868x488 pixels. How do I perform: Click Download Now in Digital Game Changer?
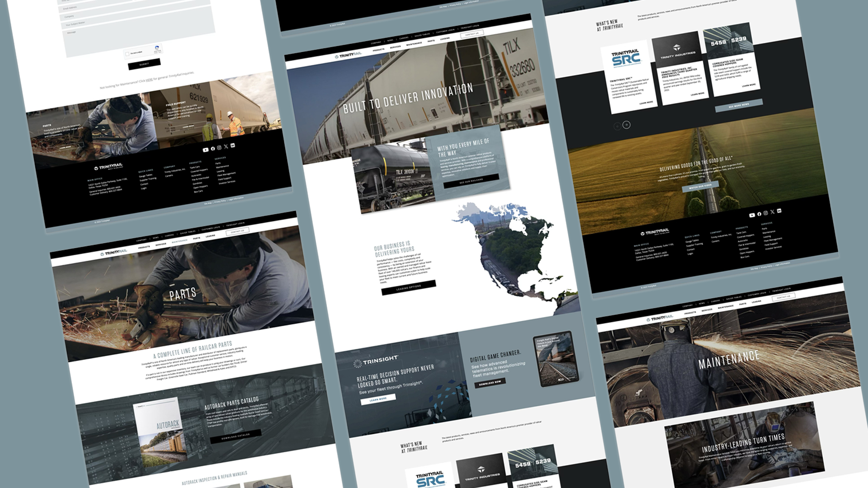click(490, 383)
